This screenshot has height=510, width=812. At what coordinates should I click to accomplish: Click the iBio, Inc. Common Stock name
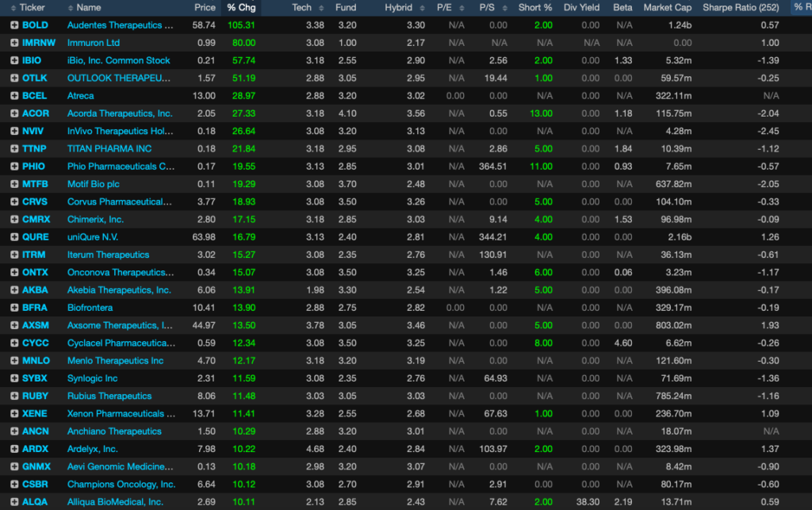119,60
